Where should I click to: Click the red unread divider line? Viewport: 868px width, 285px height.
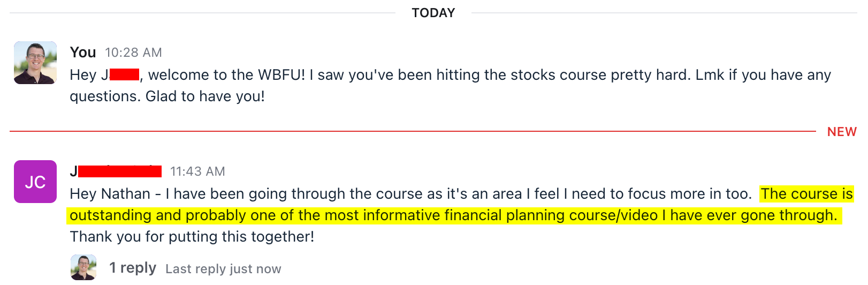pyautogui.click(x=412, y=131)
